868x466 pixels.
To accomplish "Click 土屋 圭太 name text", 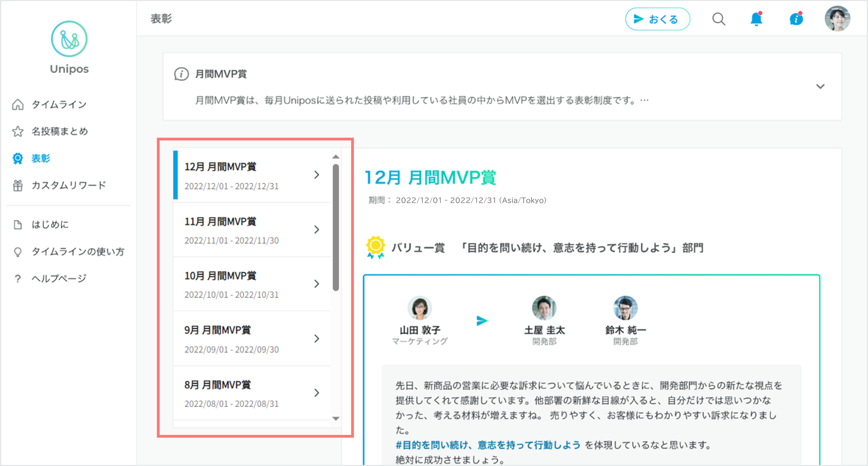I will [x=544, y=330].
